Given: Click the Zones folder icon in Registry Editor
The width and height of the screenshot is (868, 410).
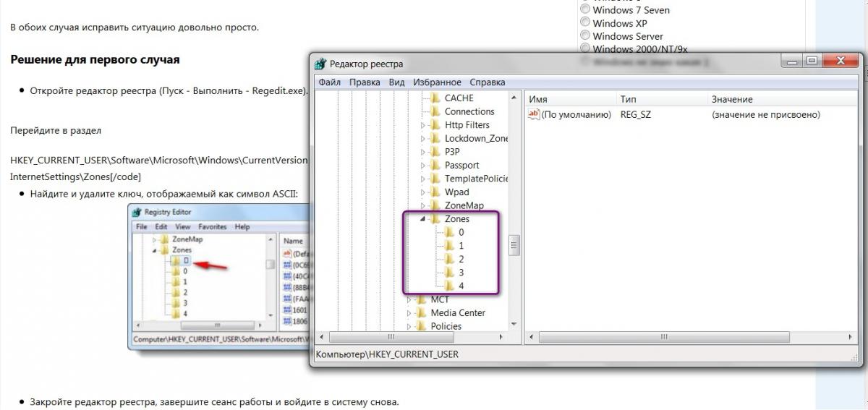Looking at the screenshot, I should point(165,250).
